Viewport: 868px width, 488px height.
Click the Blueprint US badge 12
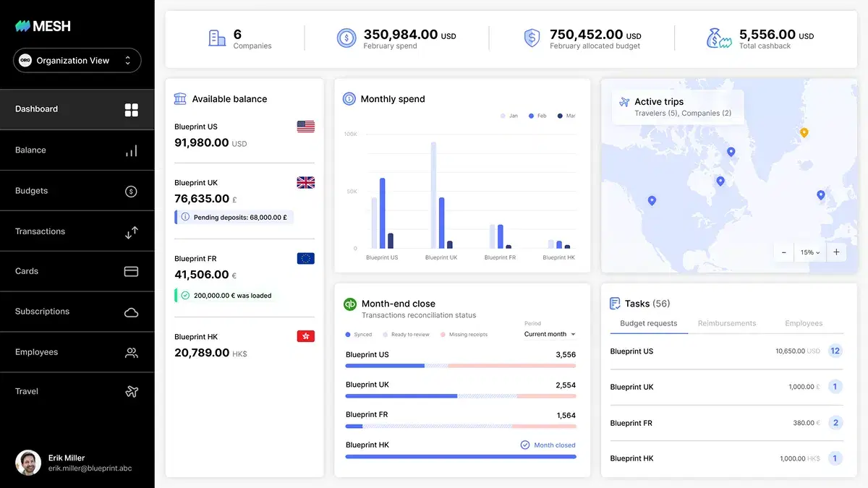click(835, 351)
